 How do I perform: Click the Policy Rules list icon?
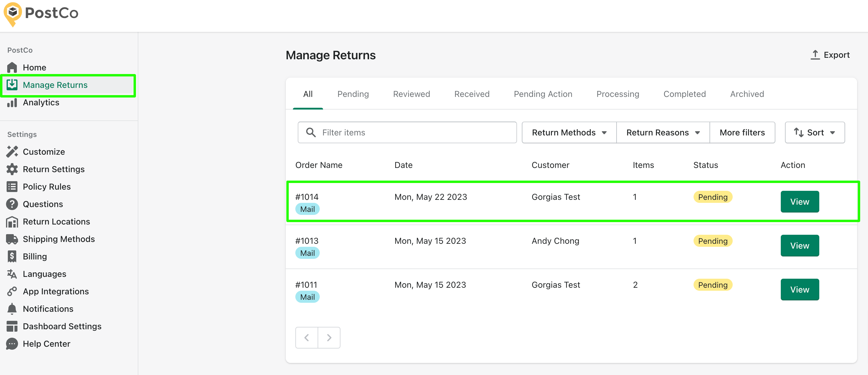coord(12,187)
